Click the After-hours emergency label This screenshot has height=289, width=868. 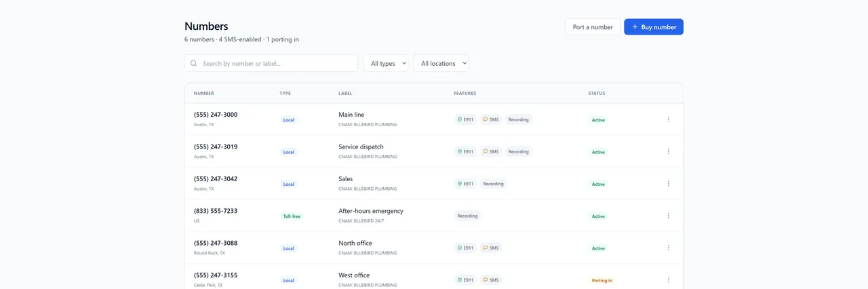(371, 211)
